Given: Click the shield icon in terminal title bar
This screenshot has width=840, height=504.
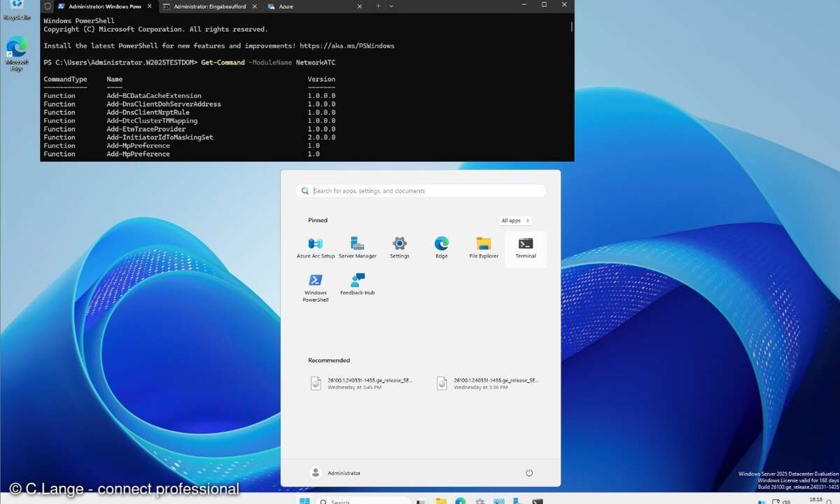Looking at the screenshot, I should [x=48, y=6].
